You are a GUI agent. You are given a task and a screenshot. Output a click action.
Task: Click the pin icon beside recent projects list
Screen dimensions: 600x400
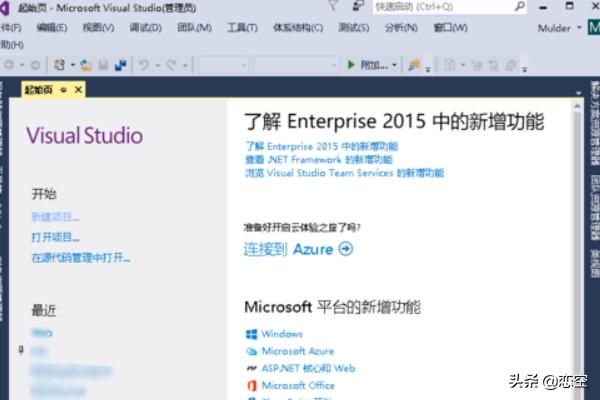[21, 349]
